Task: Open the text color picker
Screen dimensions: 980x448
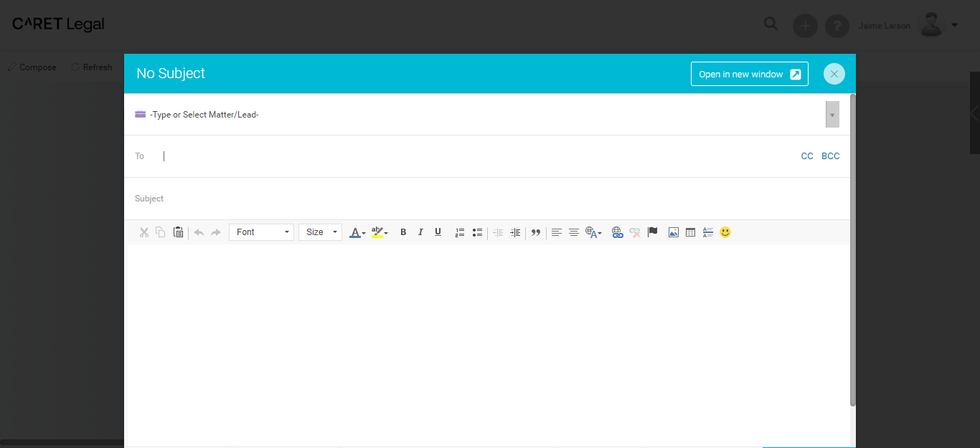Action: [x=357, y=232]
